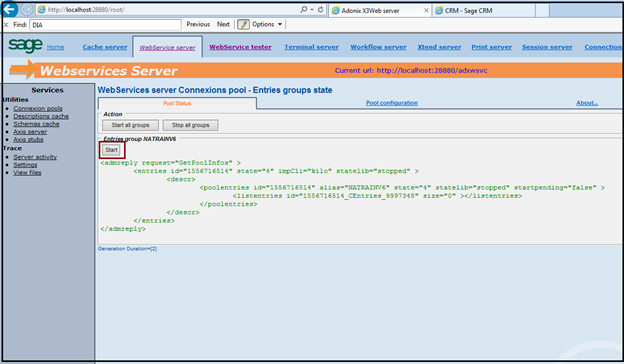Click the Find text input field
Viewport: 624px width, 364px height.
(105, 25)
